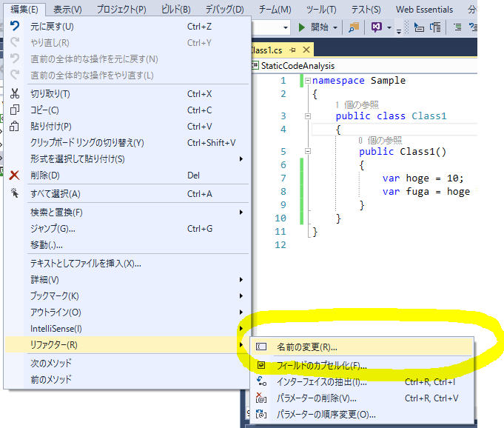This screenshot has width=504, height=428.
Task: Choose パラメーターの削除(V)... entry
Action: (x=362, y=398)
